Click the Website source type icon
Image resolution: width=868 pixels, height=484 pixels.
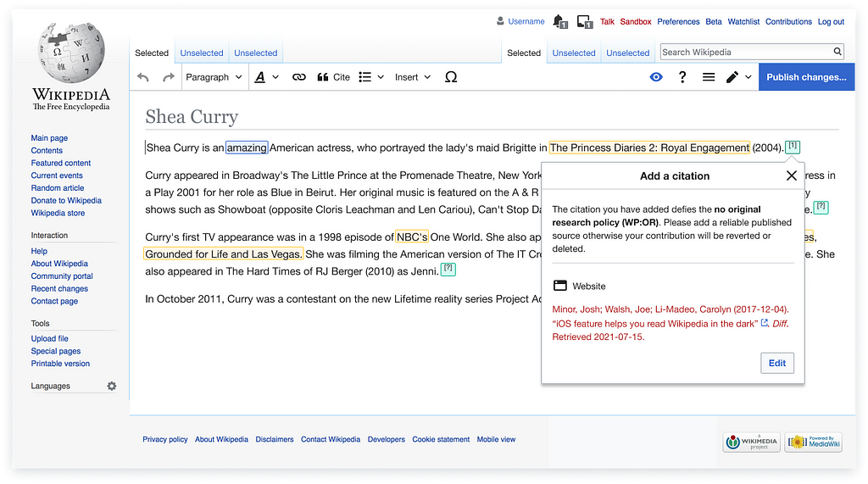tap(560, 286)
